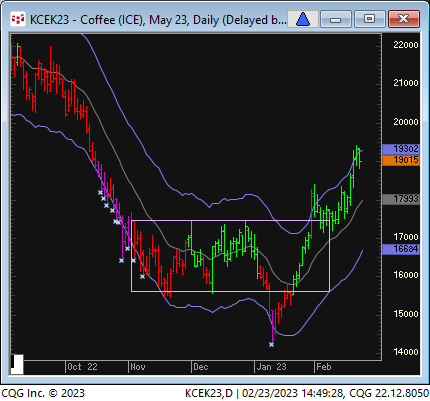
Task: Click the 16000 price scale value
Action: click(406, 275)
